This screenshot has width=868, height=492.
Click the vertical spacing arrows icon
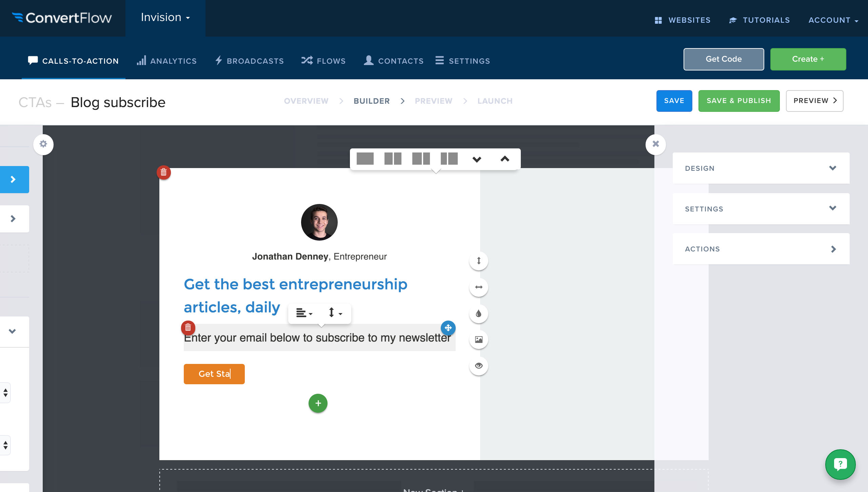[x=478, y=261]
